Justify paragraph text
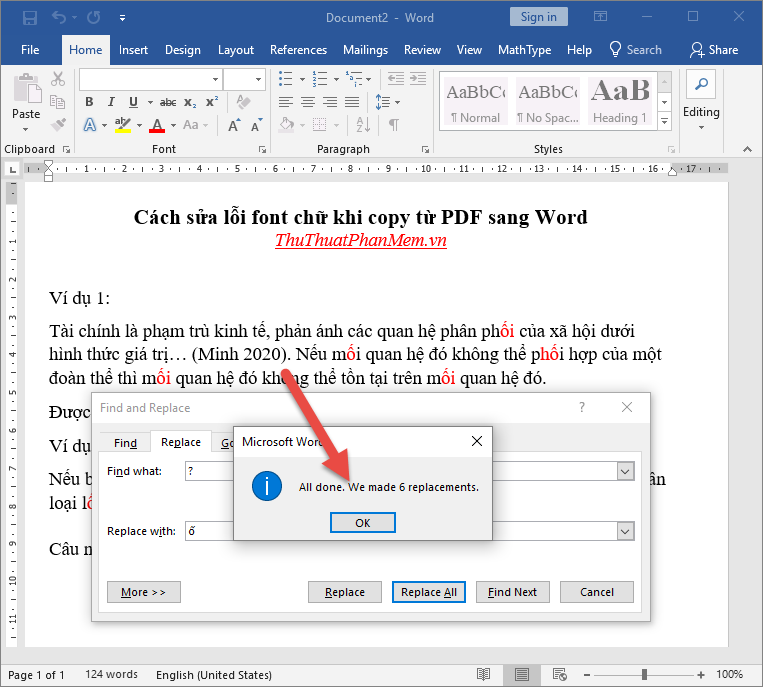The height and width of the screenshot is (687, 763). 352,102
